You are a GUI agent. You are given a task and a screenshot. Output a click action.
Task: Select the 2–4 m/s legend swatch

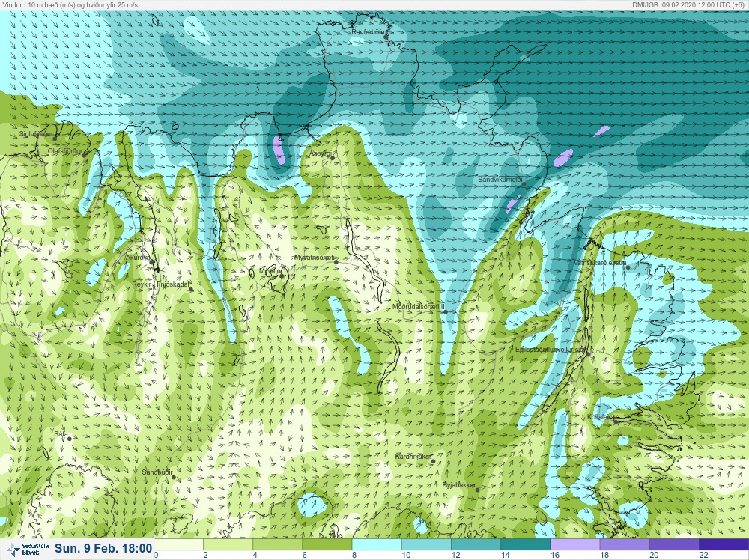point(228,544)
